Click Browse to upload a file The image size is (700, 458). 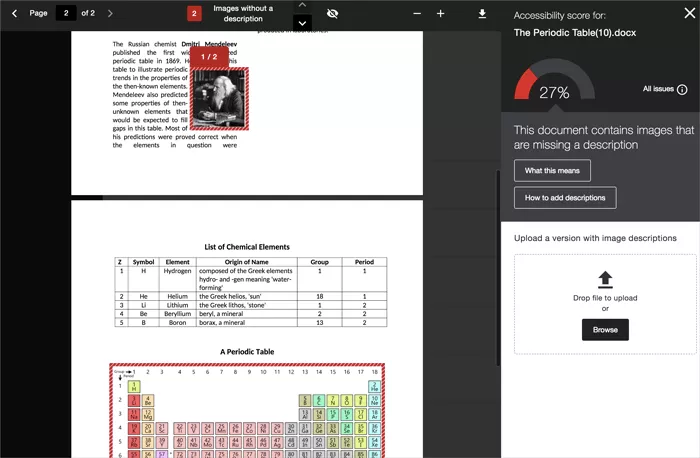(605, 330)
